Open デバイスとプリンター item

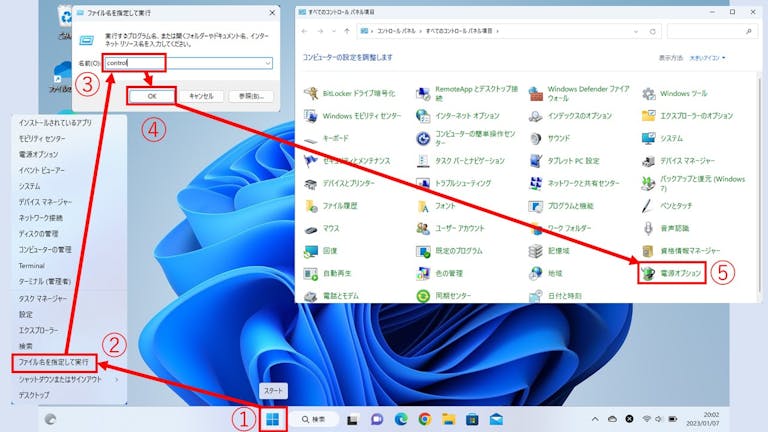[339, 183]
